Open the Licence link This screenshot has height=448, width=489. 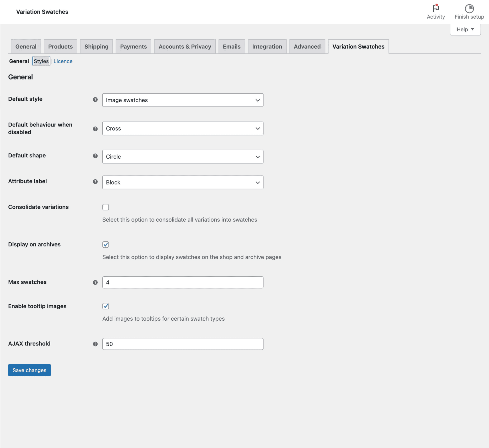[63, 61]
